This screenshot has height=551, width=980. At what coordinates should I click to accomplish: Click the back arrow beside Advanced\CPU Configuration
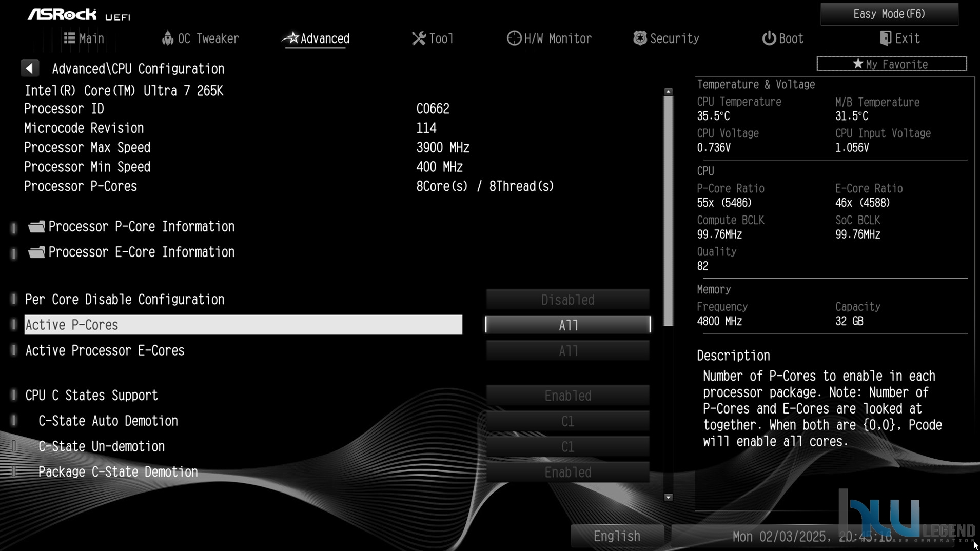pos(30,68)
